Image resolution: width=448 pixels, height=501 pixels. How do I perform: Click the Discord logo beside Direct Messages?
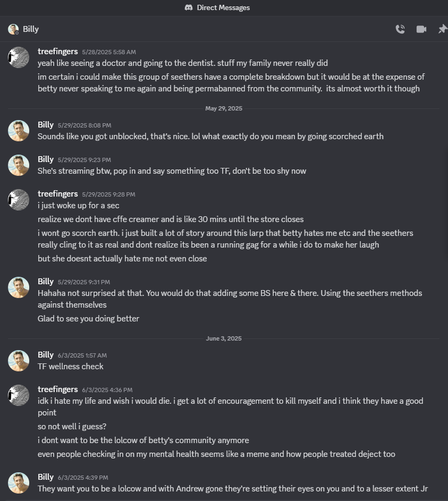pyautogui.click(x=189, y=7)
